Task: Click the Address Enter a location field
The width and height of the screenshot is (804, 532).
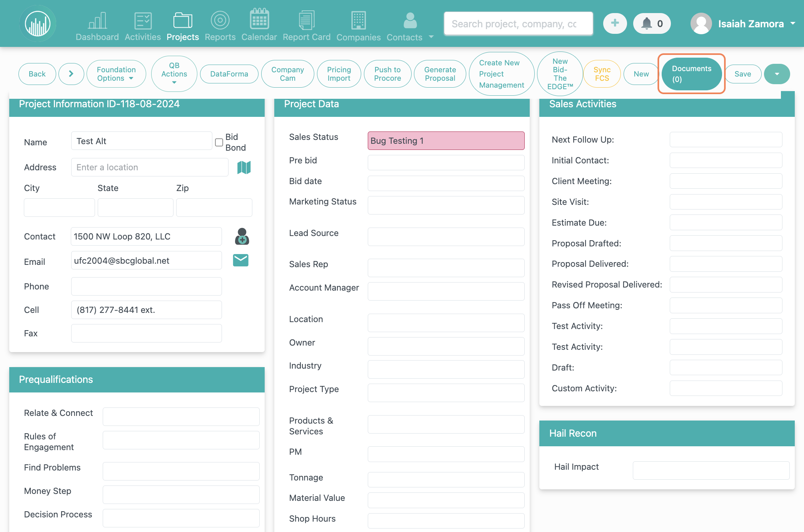Action: tap(150, 167)
